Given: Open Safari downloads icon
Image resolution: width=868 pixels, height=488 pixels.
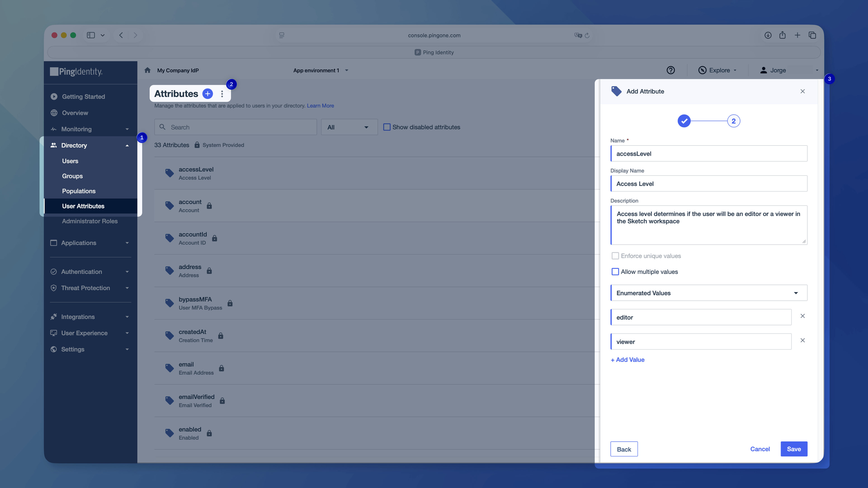Looking at the screenshot, I should [768, 35].
